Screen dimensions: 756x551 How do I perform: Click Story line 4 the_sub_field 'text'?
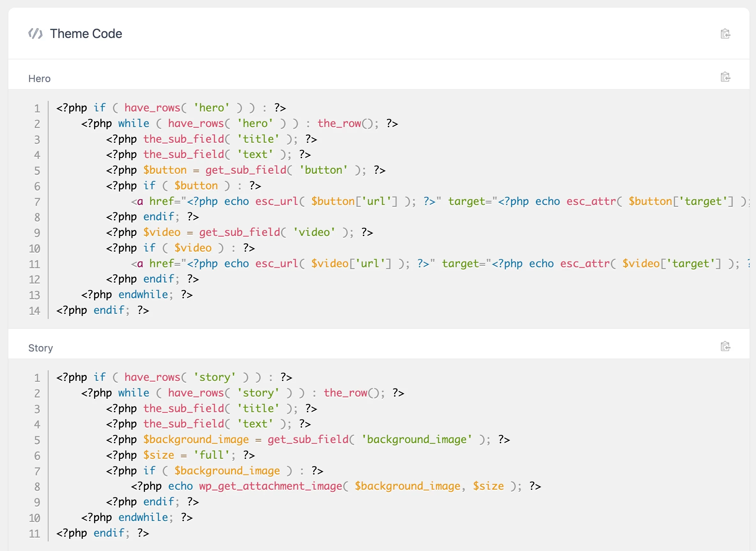208,424
